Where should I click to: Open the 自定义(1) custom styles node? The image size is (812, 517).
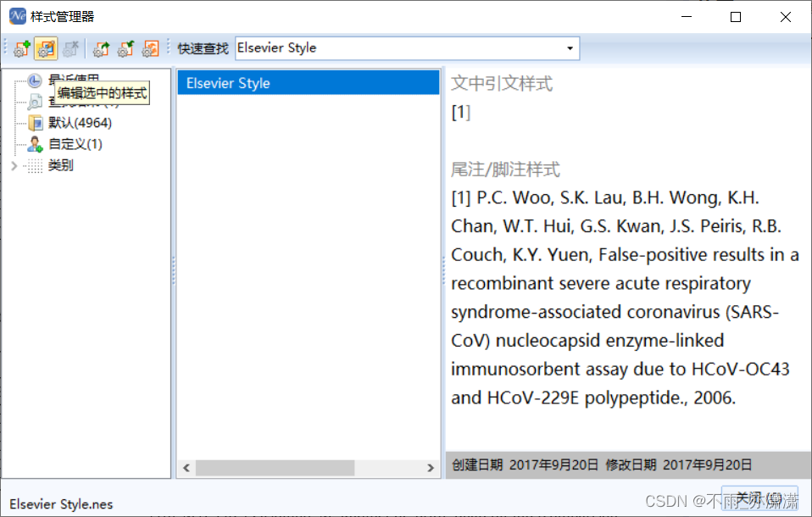(75, 144)
